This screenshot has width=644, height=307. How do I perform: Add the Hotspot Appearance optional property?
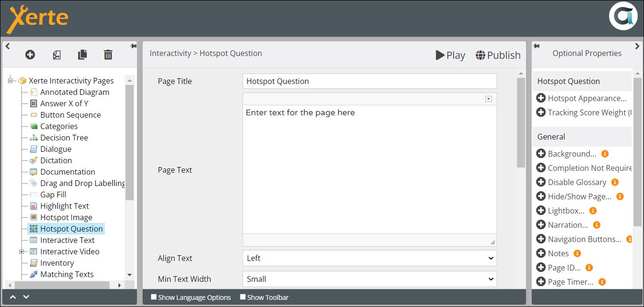[x=541, y=98]
